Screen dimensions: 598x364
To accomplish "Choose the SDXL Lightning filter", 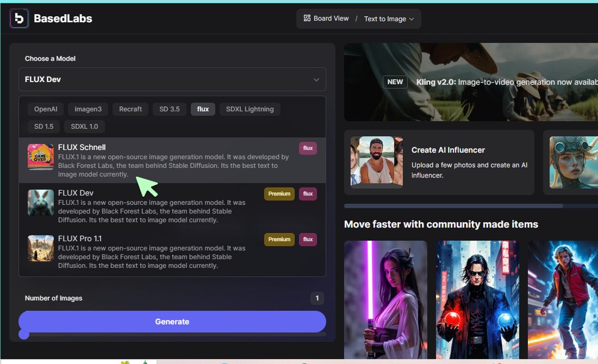I will 250,109.
